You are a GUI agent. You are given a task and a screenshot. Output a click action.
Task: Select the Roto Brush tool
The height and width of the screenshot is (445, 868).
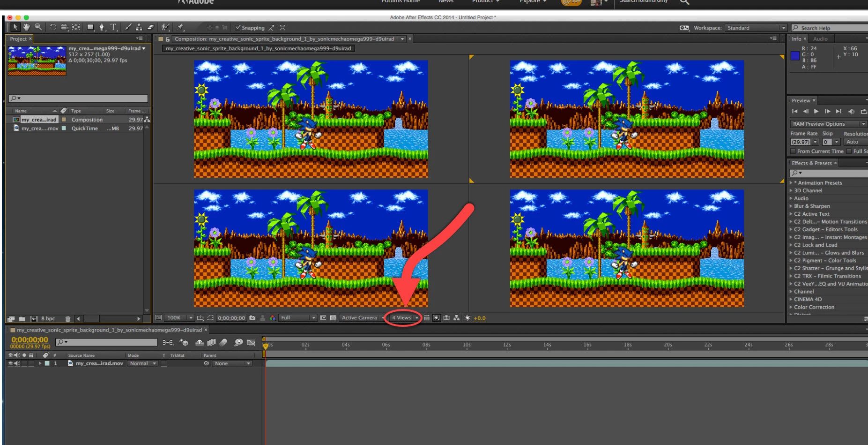click(165, 27)
